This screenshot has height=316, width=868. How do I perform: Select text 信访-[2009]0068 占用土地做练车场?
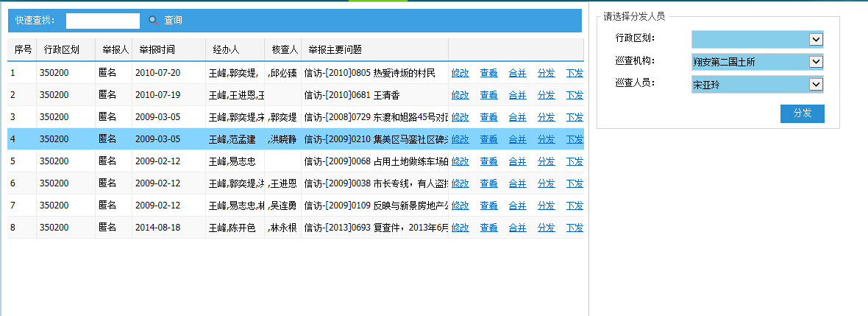click(x=377, y=161)
